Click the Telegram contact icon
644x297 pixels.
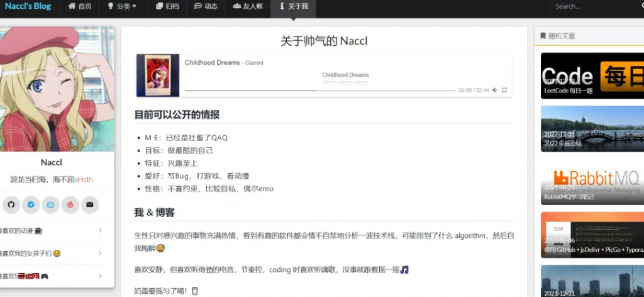30,205
